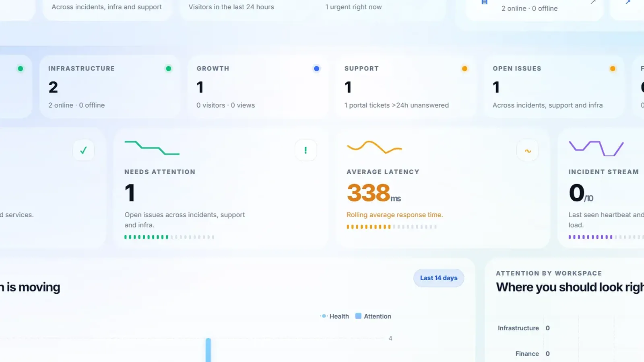Select the Finance row in workspace chart
Viewport: 644px width, 362px height.
pyautogui.click(x=532, y=354)
